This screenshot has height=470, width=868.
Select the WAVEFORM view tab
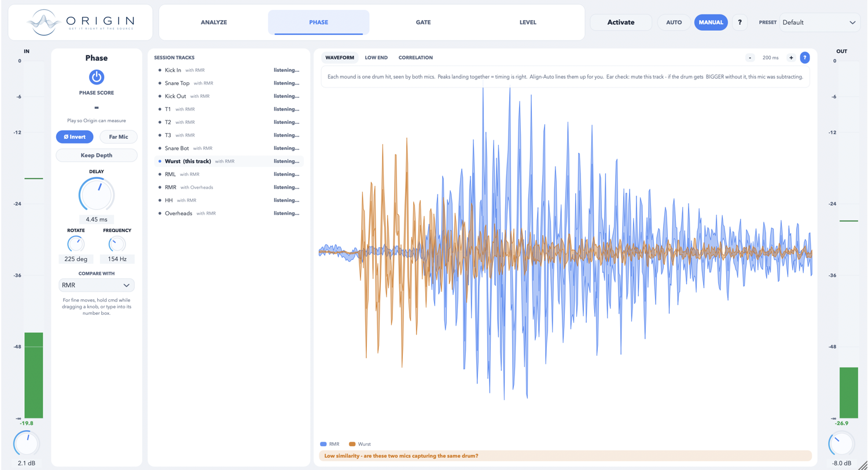tap(340, 58)
